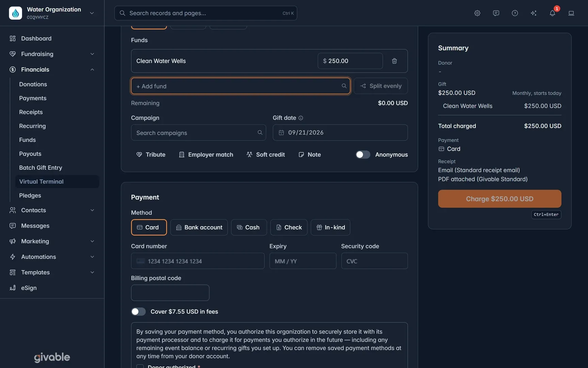Click the Gift date info icon
Viewport: 588px width, 368px height.
click(301, 118)
